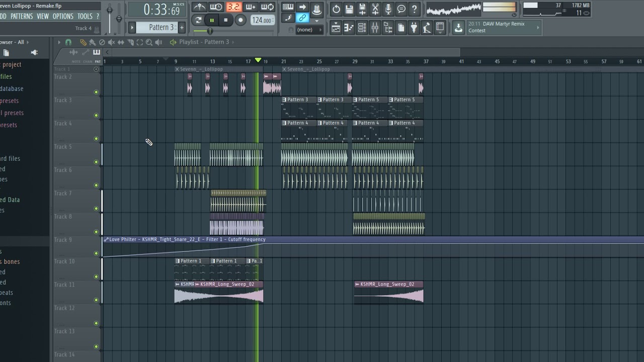Switch playlist picker to NOTE waveform icon
The image size is (644, 362).
click(x=73, y=52)
